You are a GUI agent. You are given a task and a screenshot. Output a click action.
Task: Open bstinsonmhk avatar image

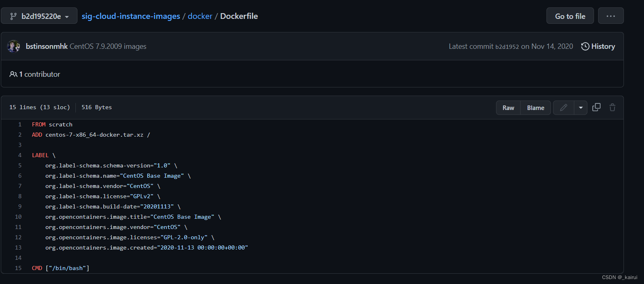[x=14, y=46]
